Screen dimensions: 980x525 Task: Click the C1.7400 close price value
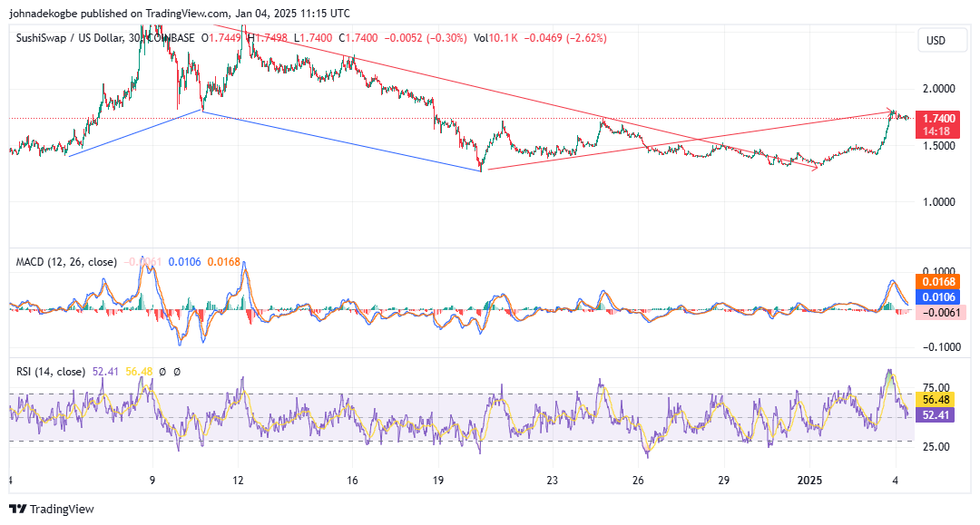tap(358, 38)
